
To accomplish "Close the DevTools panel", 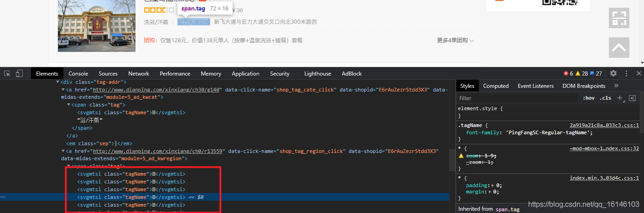I will click(639, 73).
